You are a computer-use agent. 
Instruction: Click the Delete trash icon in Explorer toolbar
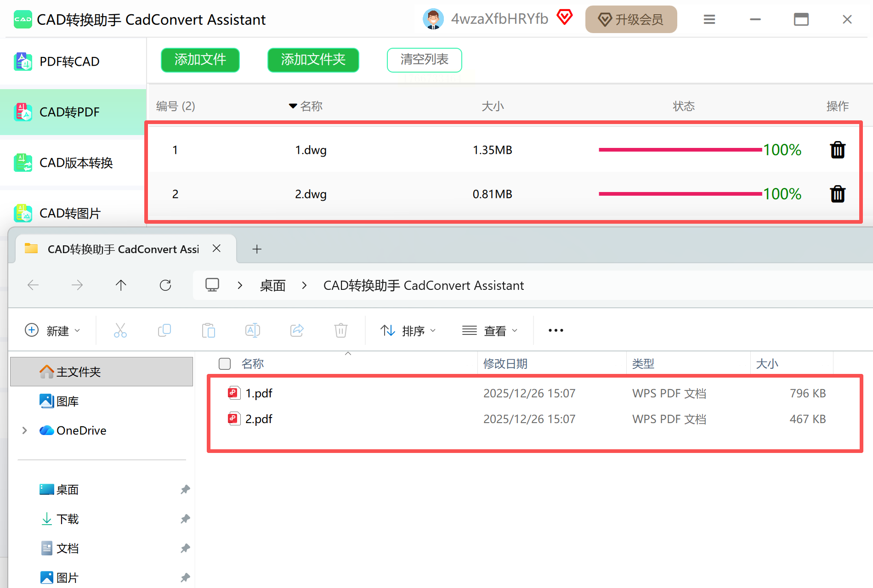(341, 330)
